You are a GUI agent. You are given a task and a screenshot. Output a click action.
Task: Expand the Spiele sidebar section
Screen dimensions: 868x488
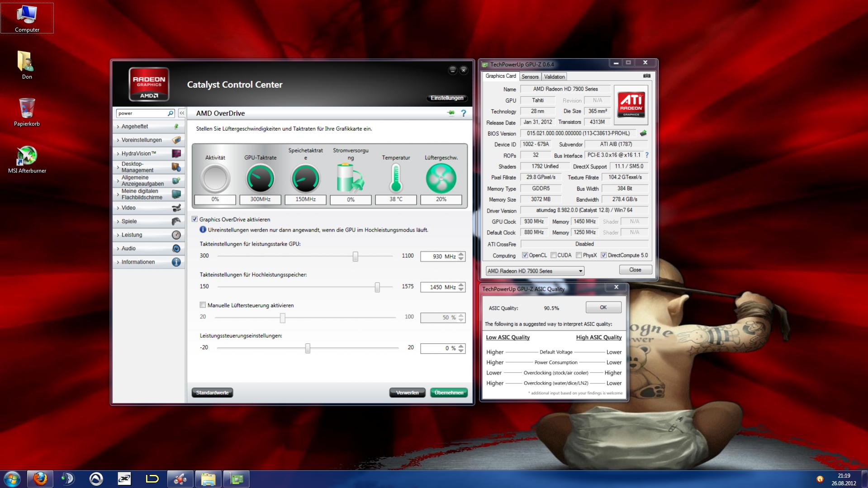(x=149, y=222)
